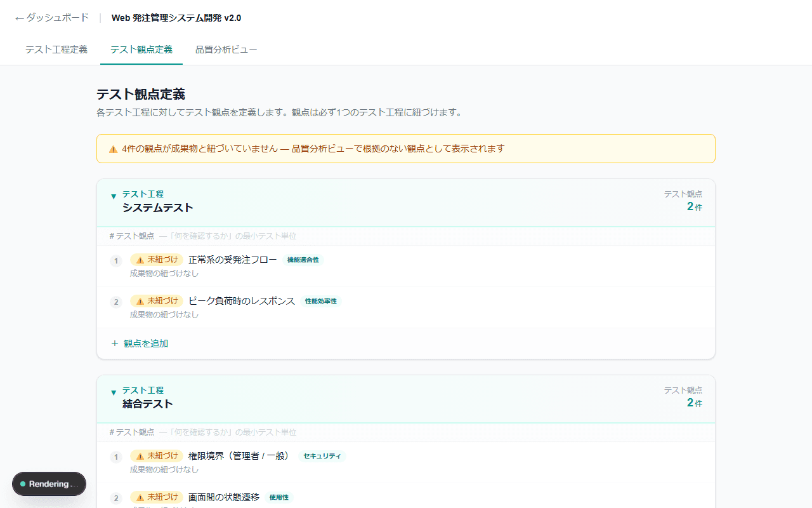Select the 機能適合性 quality tag
Viewport: 812px width, 508px height.
(x=303, y=260)
